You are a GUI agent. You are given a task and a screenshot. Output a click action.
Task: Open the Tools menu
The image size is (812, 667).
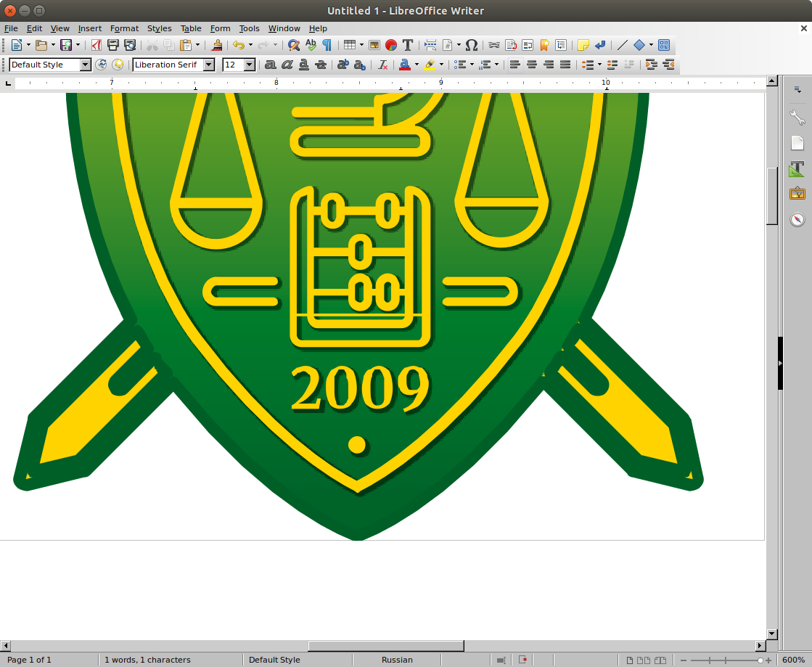coord(249,28)
